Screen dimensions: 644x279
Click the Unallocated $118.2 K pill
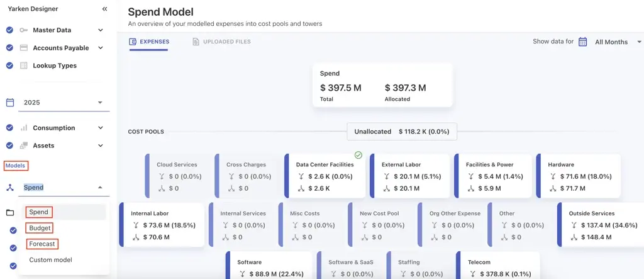402,132
